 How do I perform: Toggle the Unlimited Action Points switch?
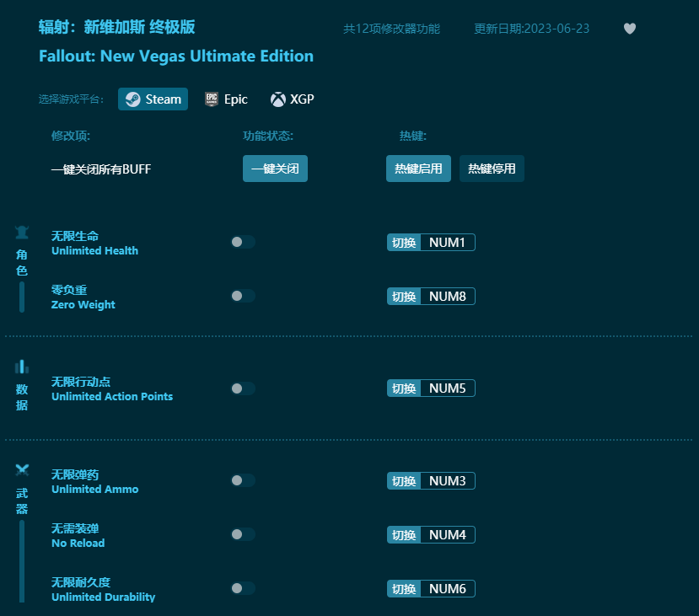pyautogui.click(x=243, y=388)
